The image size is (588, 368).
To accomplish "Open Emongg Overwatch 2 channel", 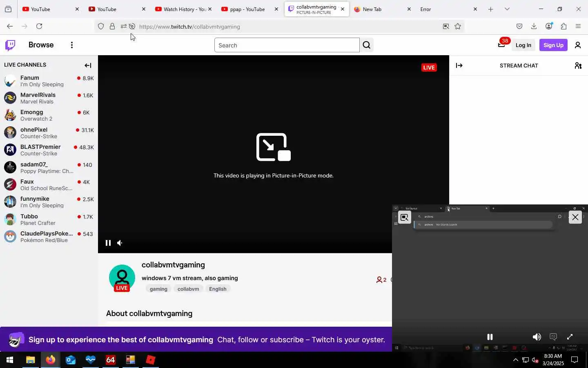I will [x=49, y=115].
